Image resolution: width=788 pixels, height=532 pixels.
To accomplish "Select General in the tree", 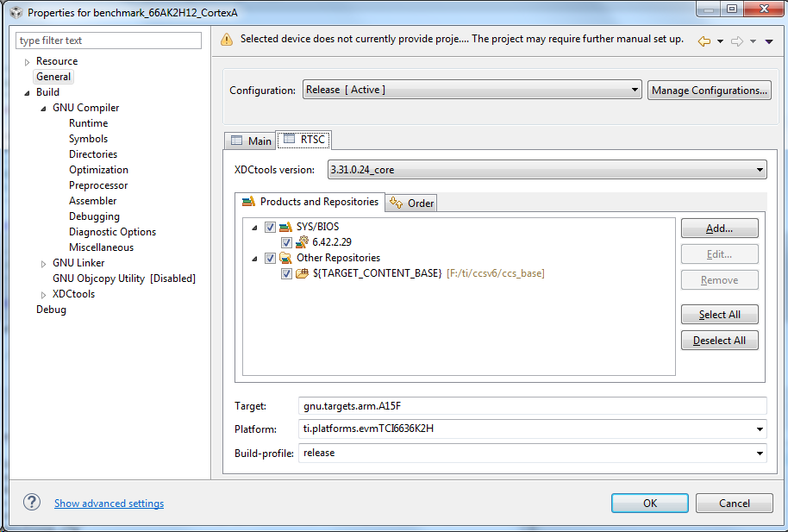I will [x=53, y=77].
